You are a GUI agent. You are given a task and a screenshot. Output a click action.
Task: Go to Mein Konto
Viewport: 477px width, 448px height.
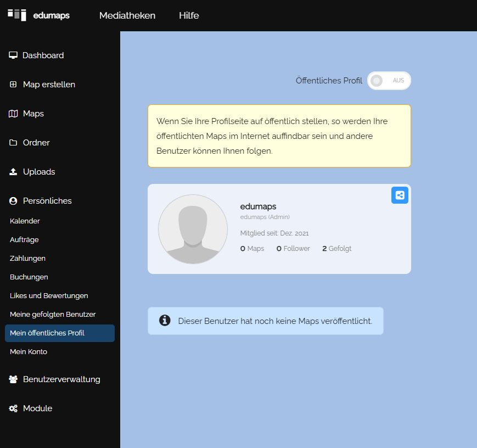pyautogui.click(x=29, y=351)
